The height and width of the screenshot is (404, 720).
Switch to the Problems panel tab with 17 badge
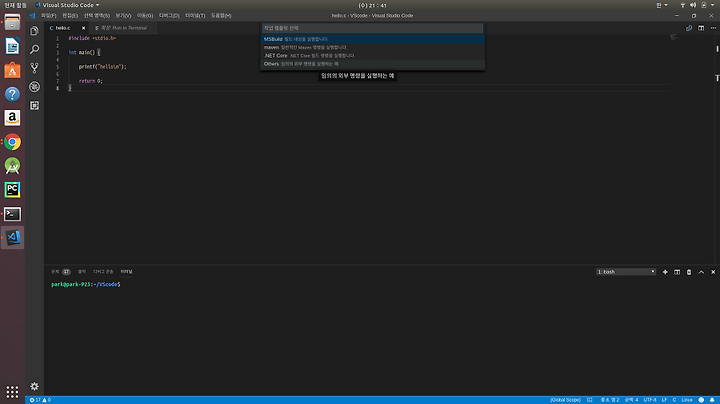click(x=61, y=272)
